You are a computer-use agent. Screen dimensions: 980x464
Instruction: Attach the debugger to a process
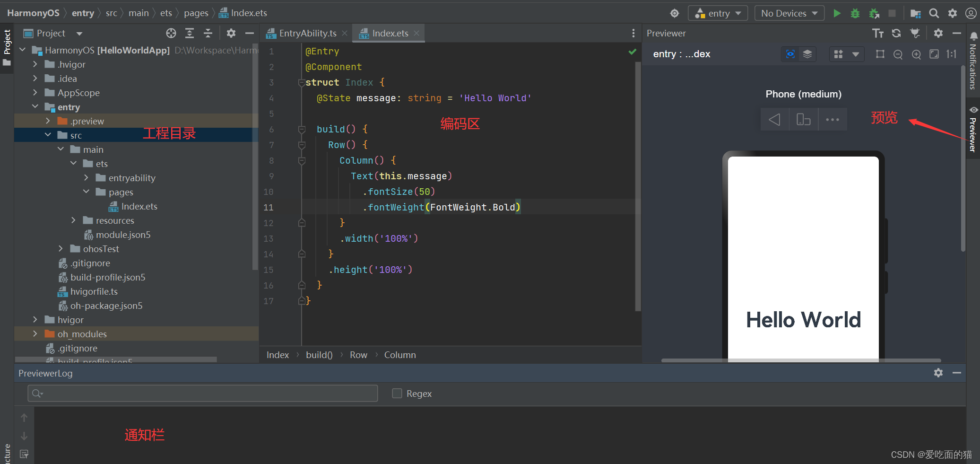[x=874, y=13]
